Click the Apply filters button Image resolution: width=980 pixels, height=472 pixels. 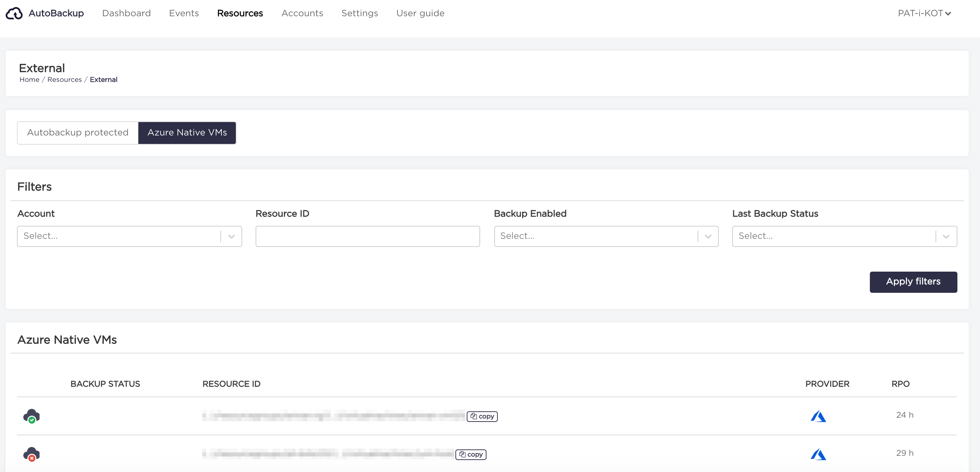(913, 282)
